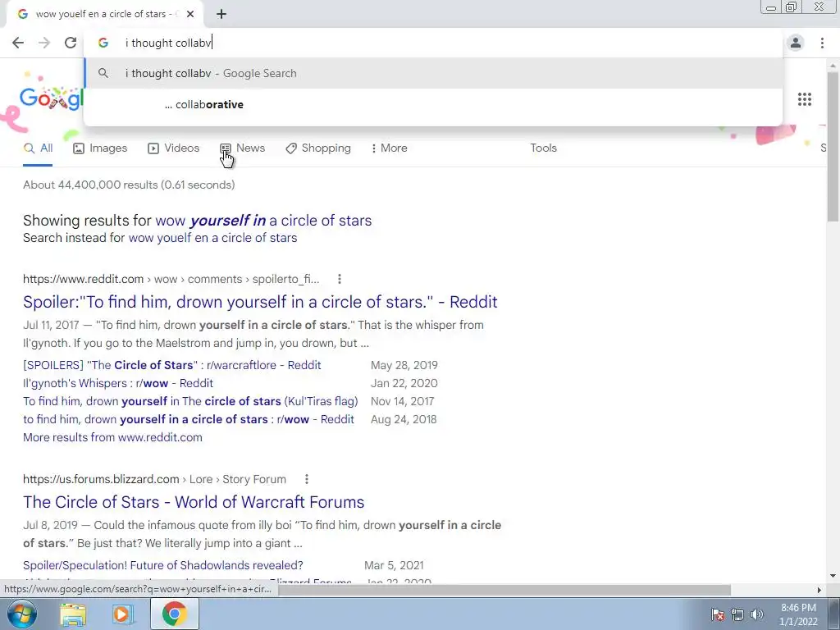This screenshot has width=840, height=630.
Task: Open the Action Center flag icon
Action: (x=718, y=614)
